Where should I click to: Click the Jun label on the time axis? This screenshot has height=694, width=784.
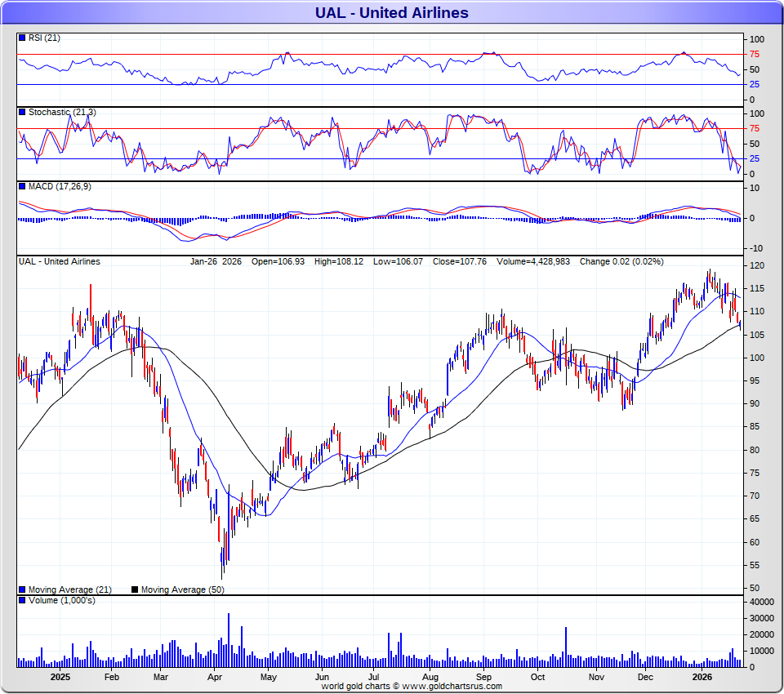(x=322, y=677)
